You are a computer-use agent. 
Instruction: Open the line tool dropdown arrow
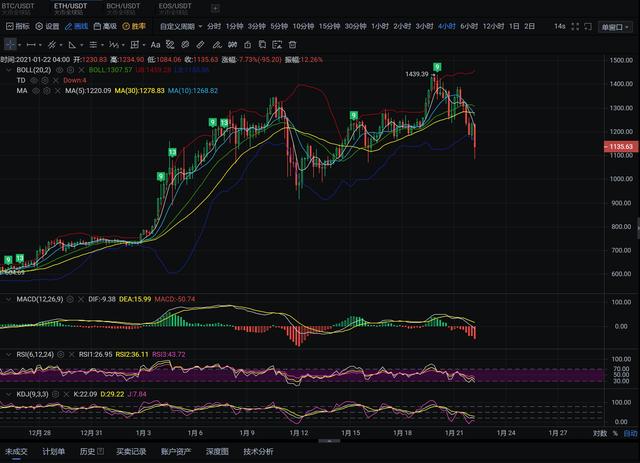pos(40,45)
